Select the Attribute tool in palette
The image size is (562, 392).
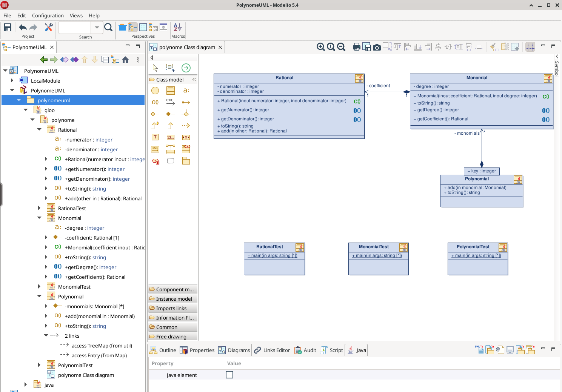[x=186, y=91]
